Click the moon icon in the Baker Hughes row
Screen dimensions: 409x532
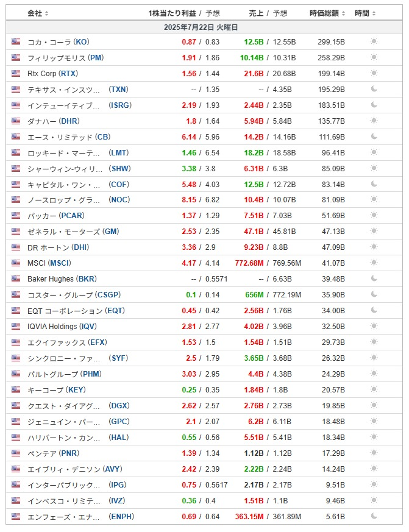(x=374, y=278)
